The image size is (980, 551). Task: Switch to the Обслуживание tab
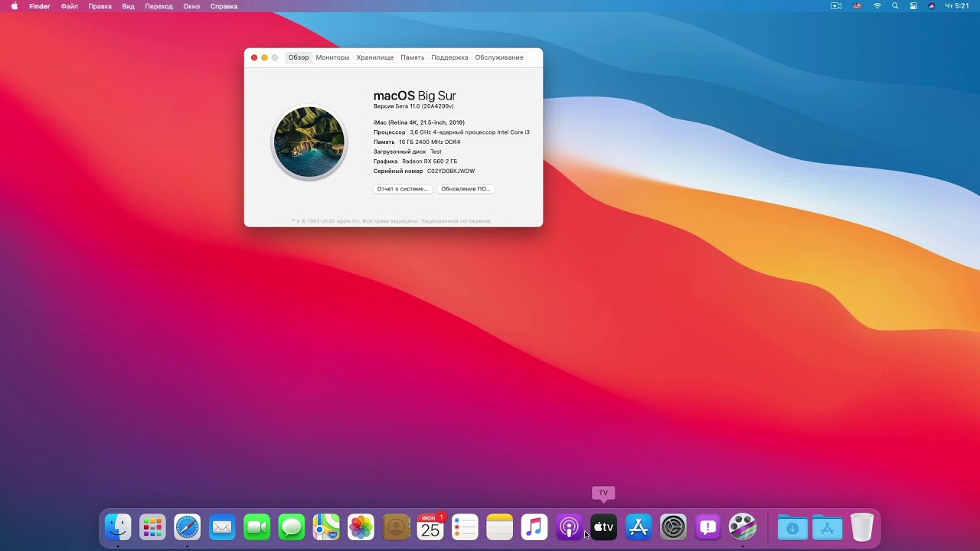tap(499, 57)
